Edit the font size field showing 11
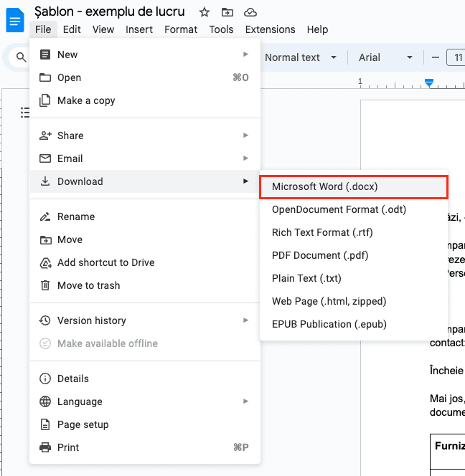The image size is (465, 476). coord(456,57)
